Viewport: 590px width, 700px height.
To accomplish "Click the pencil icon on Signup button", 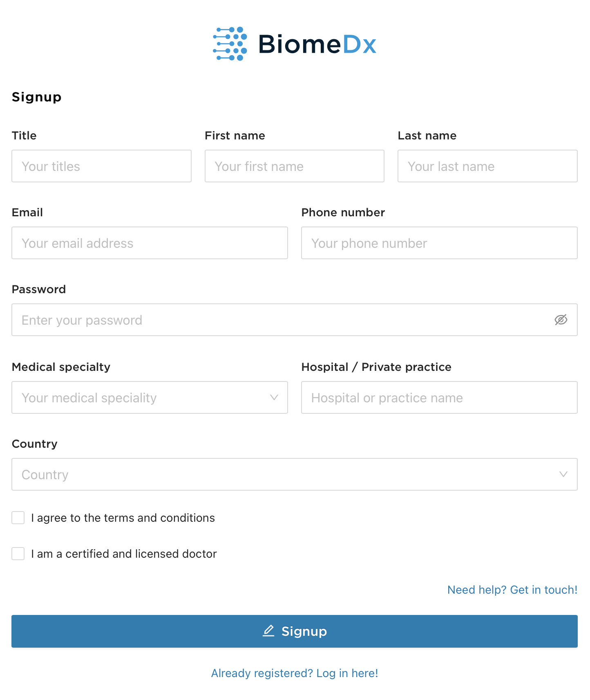I will [x=268, y=631].
